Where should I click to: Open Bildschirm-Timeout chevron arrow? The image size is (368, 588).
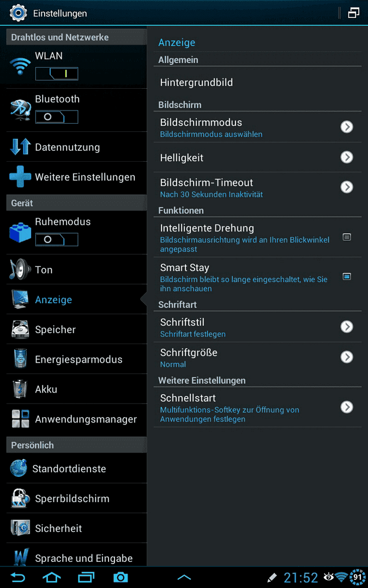347,187
